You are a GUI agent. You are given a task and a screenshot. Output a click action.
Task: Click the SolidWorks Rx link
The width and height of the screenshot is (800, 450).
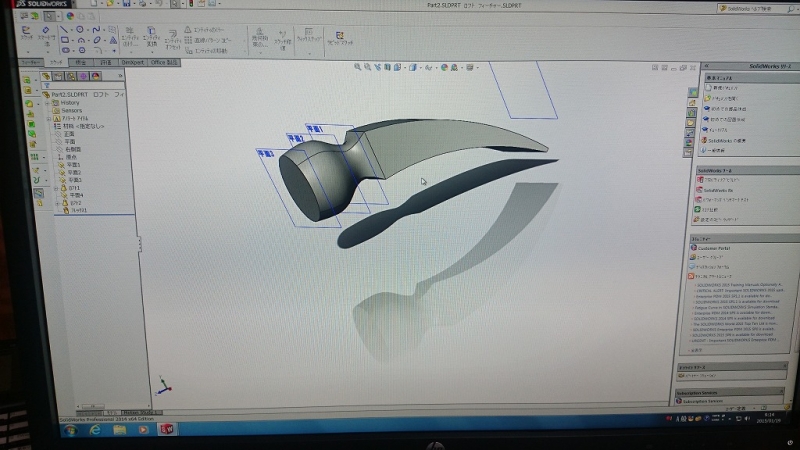click(x=718, y=189)
